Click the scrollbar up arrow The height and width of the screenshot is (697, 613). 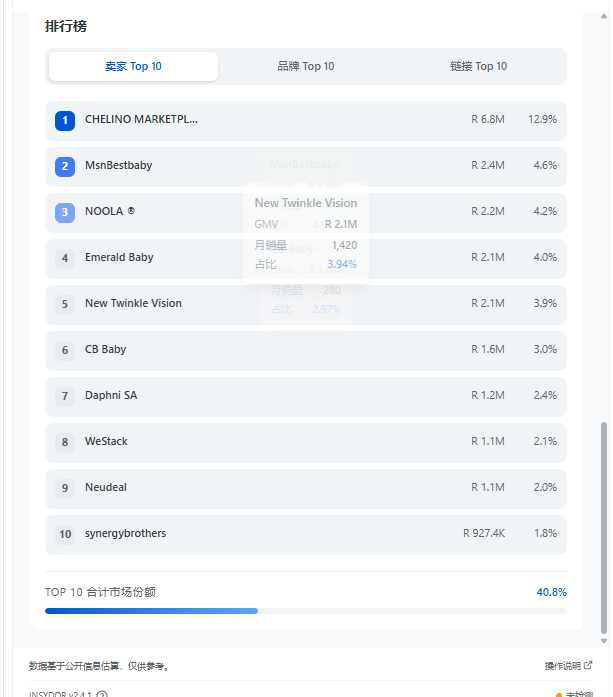tap(604, 16)
